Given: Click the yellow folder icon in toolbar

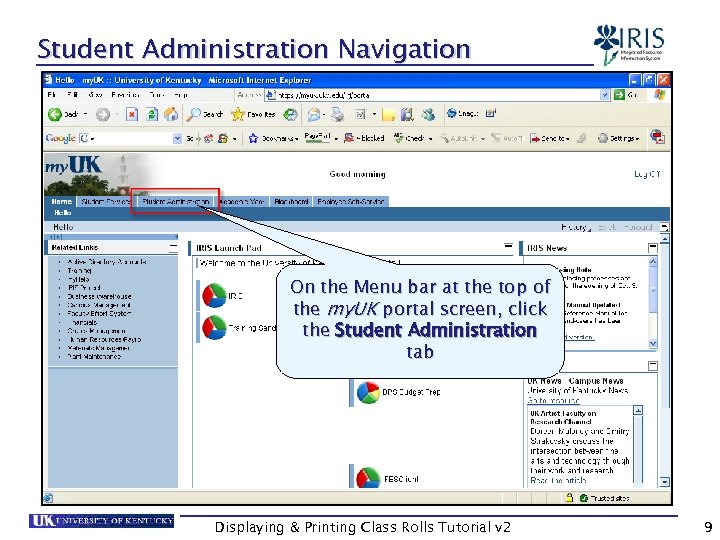Looking at the screenshot, I should [x=388, y=114].
